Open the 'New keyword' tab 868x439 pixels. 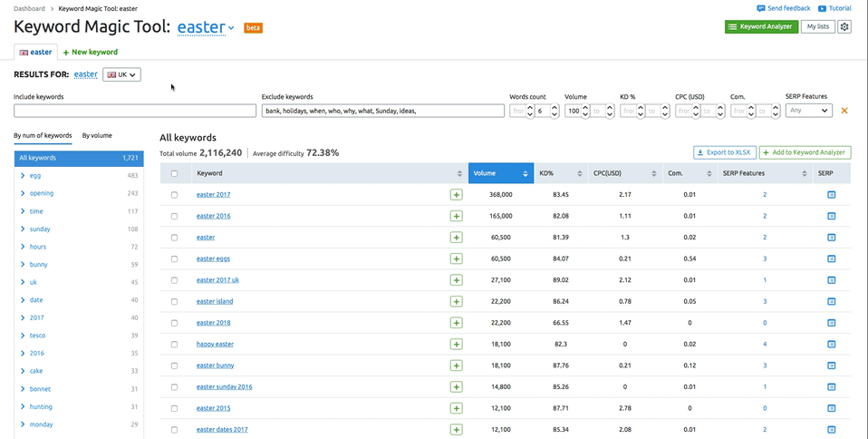[x=91, y=52]
